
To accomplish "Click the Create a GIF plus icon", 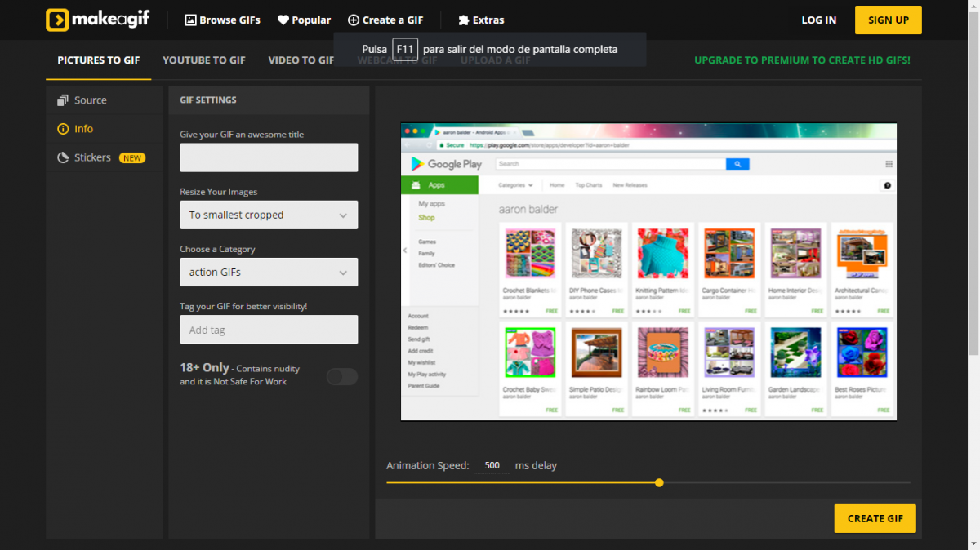I will coord(354,20).
